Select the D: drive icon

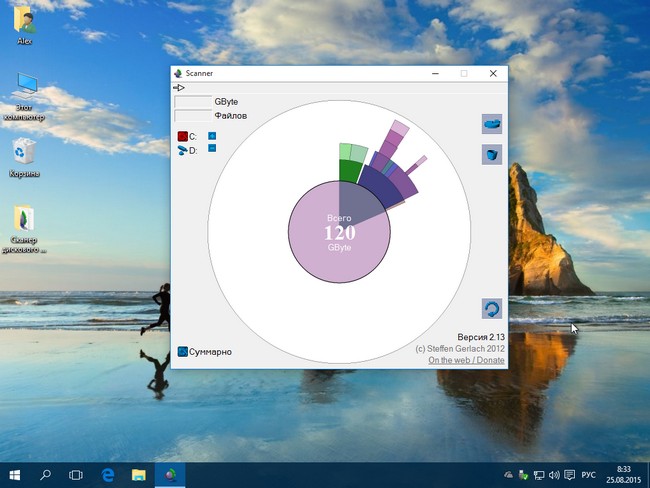[x=183, y=150]
